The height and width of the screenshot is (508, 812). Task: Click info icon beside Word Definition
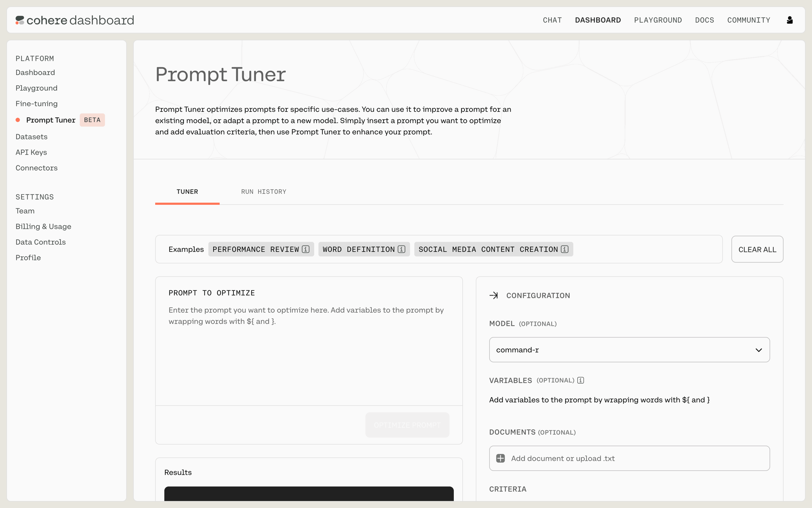click(x=402, y=249)
